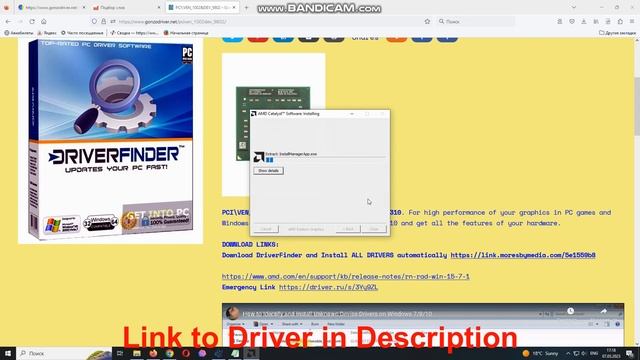
Task: Click the address bar with gonzodriver.net URL
Action: [x=261, y=21]
